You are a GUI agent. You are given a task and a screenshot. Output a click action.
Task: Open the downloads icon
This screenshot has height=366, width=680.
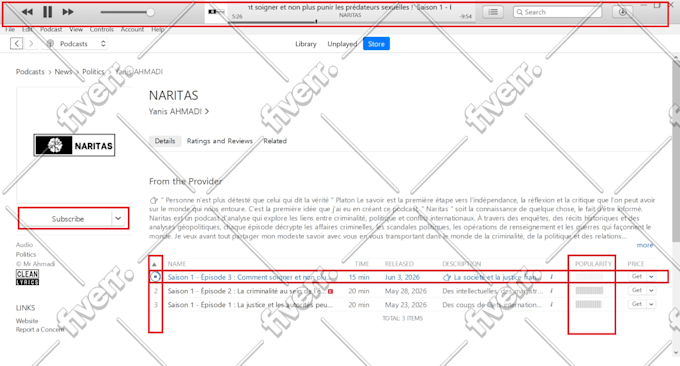click(x=622, y=12)
